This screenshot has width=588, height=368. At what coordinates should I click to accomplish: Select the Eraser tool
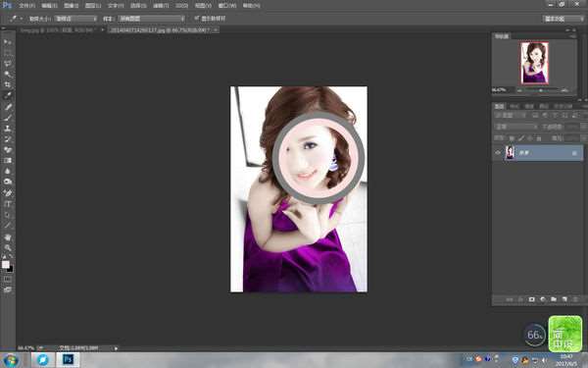tap(8, 149)
